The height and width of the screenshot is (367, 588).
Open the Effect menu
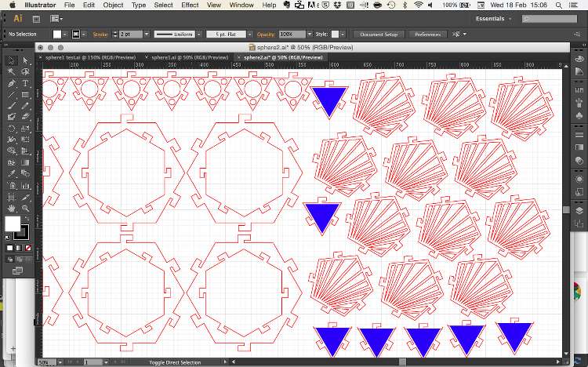[x=190, y=5]
